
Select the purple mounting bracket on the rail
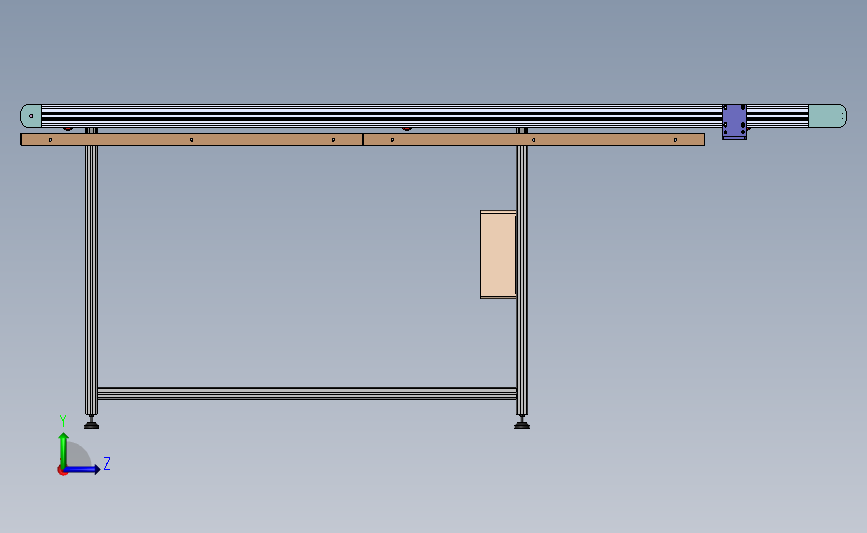pos(734,122)
